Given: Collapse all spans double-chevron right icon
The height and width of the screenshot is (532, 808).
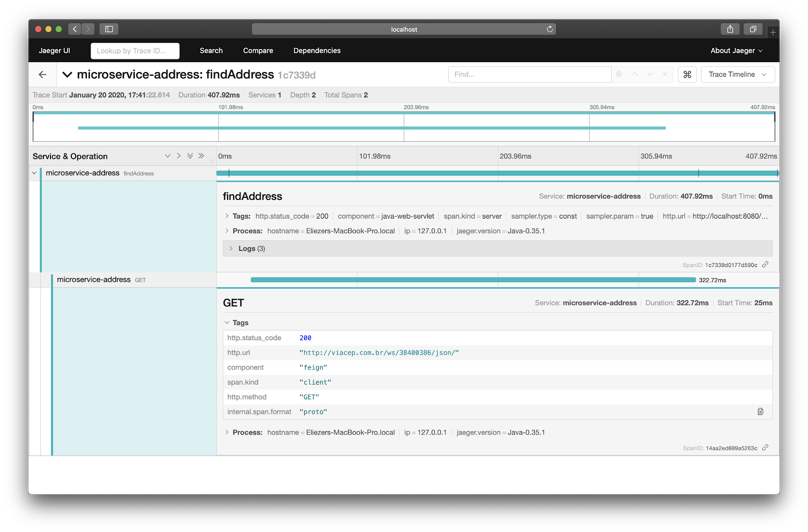Looking at the screenshot, I should coord(201,156).
